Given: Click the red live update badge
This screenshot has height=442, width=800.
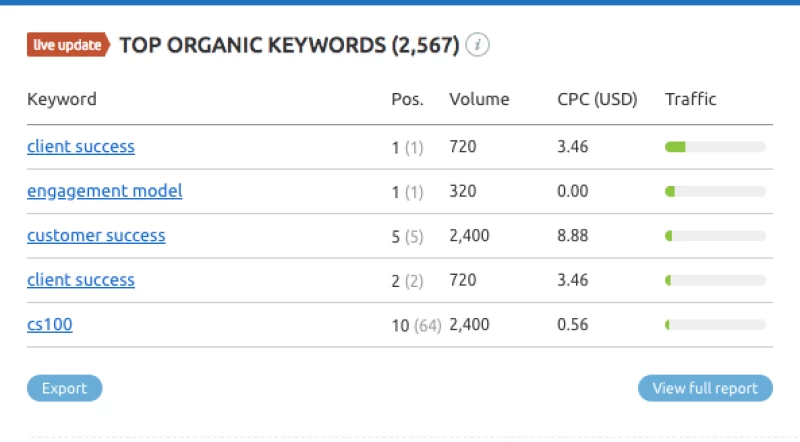Looking at the screenshot, I should (x=68, y=45).
